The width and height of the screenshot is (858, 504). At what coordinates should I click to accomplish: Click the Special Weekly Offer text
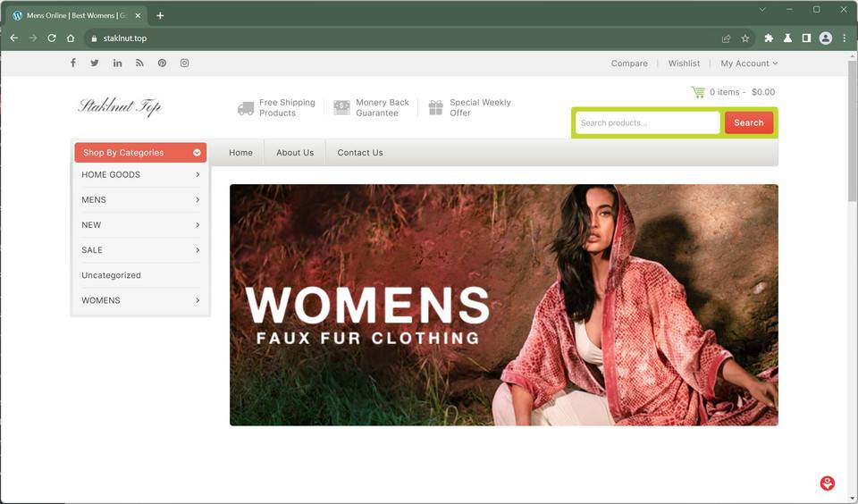480,108
